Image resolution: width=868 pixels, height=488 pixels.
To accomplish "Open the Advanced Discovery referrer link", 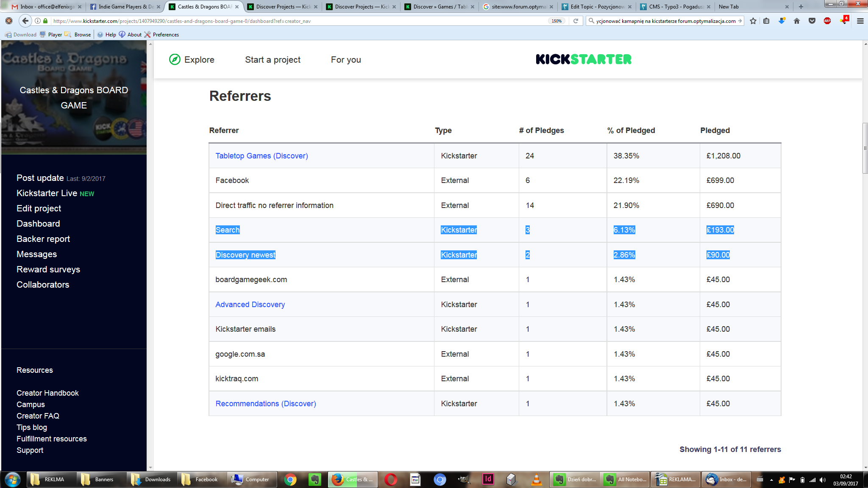I will 250,305.
